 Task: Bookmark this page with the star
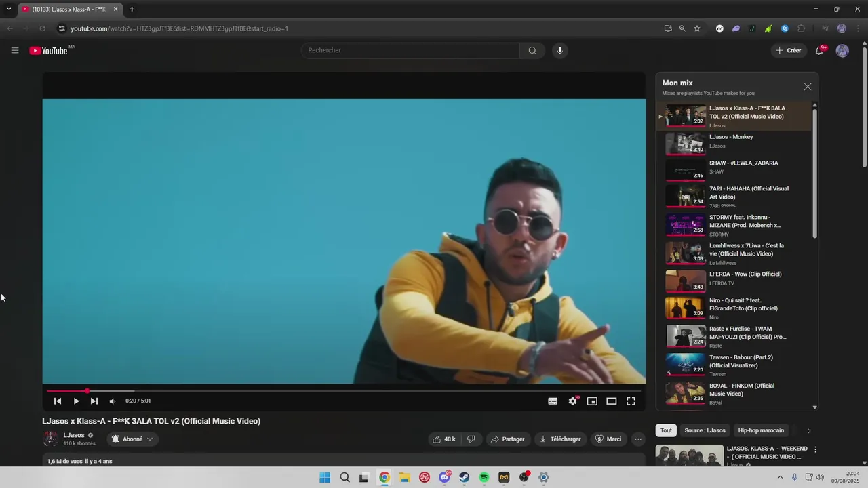pyautogui.click(x=696, y=28)
